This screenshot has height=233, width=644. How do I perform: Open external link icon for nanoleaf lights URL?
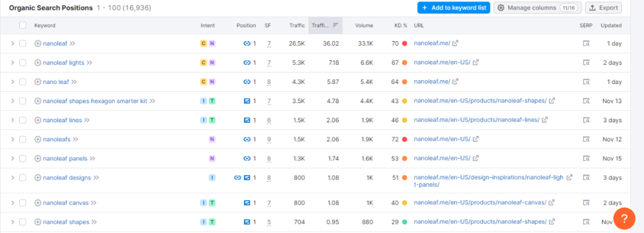point(476,63)
